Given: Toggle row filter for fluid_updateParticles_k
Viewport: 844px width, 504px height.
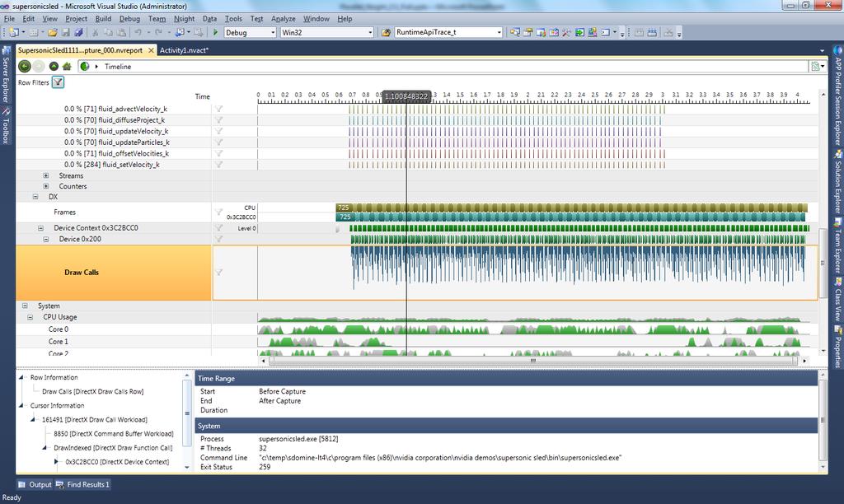Looking at the screenshot, I should coord(218,142).
